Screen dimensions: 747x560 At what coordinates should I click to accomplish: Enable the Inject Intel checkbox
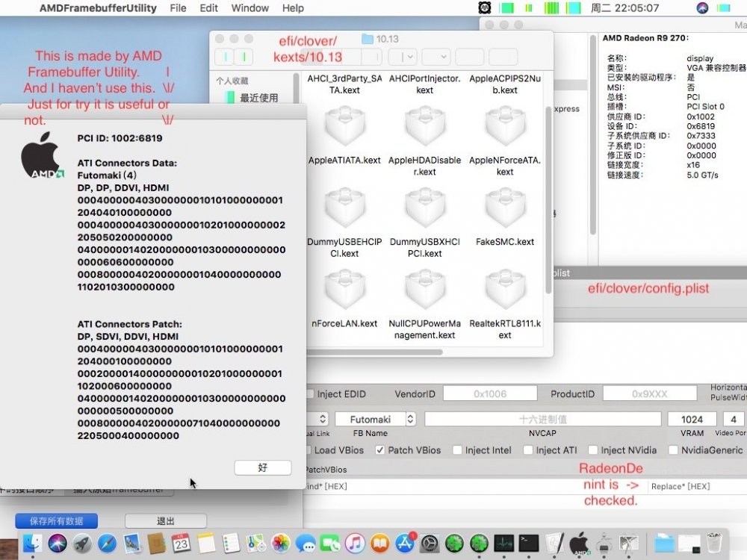(457, 450)
